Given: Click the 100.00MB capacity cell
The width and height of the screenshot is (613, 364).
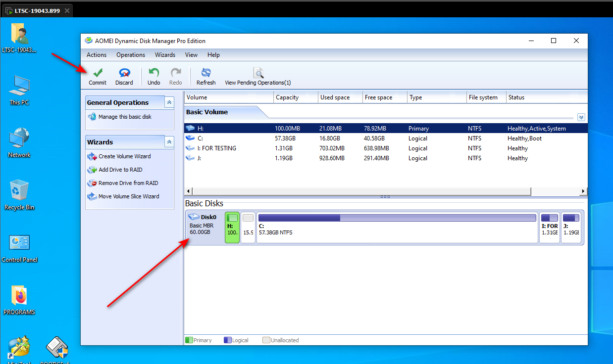Looking at the screenshot, I should [x=288, y=129].
